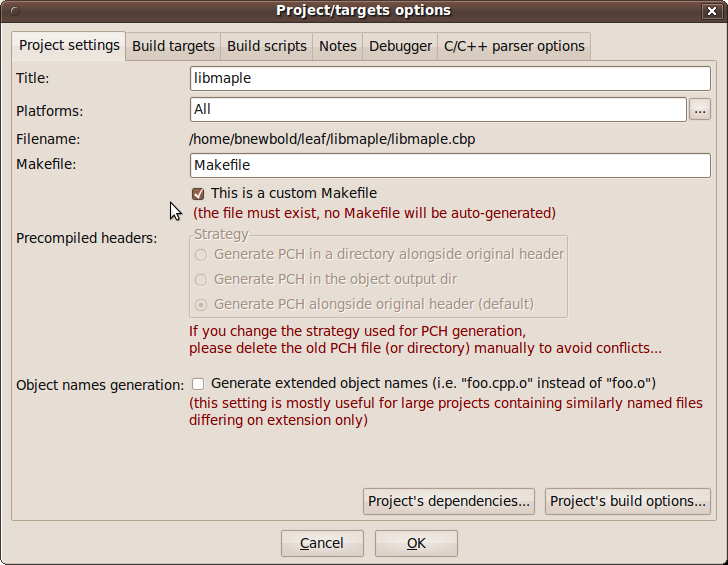Uncheck 'This is a custom Makefile'

coord(198,194)
